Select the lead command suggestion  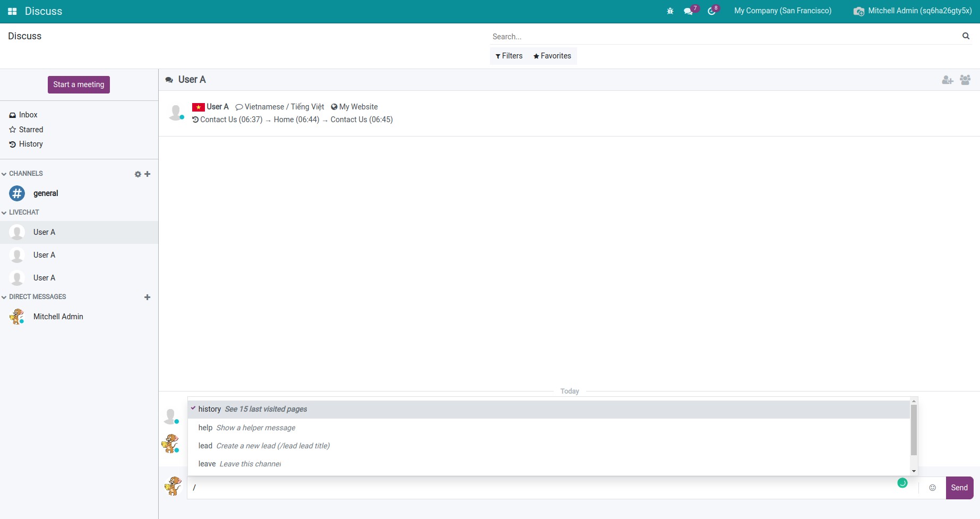[264, 446]
